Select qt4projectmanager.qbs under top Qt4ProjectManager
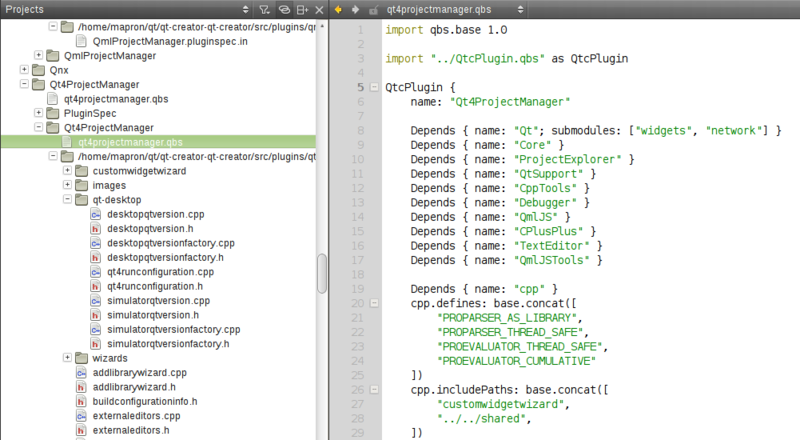This screenshot has width=800, height=440. click(116, 99)
